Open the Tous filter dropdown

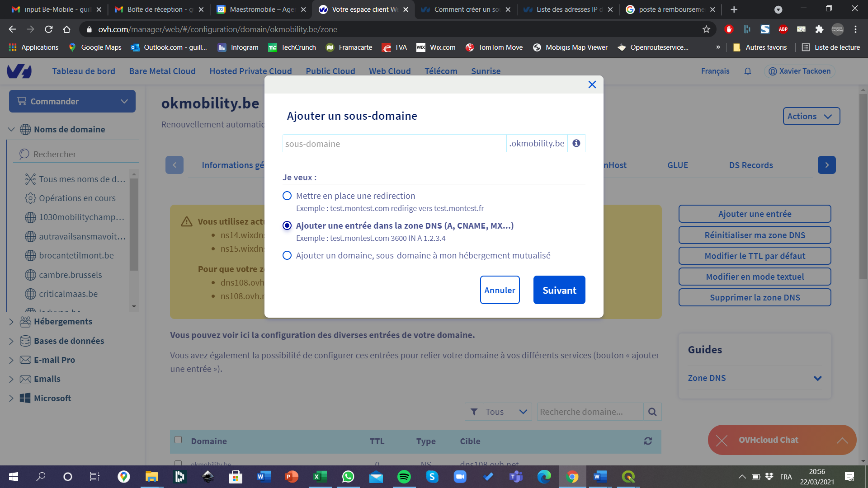506,412
